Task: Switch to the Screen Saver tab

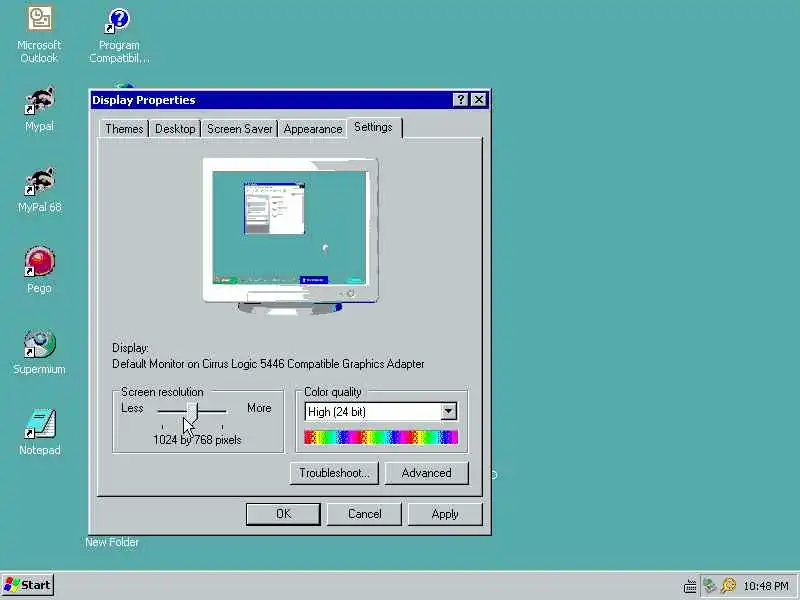Action: (x=239, y=129)
